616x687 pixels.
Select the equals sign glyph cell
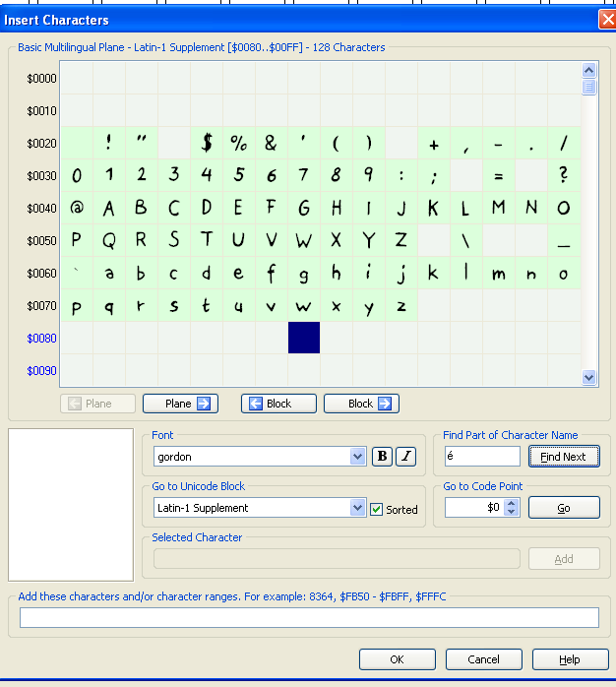(499, 175)
